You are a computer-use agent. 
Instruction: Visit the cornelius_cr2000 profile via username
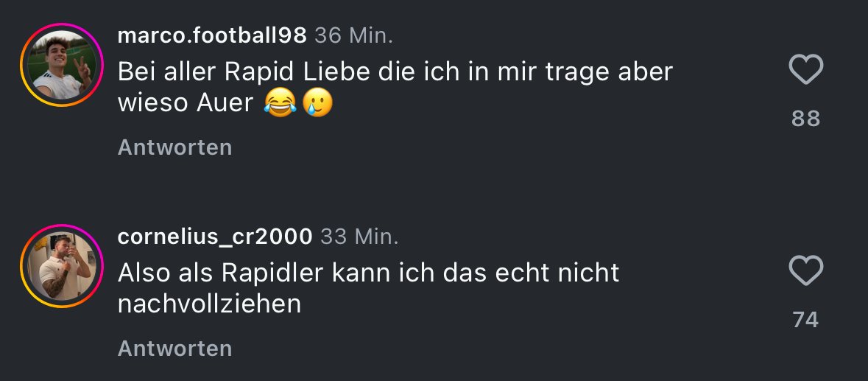(215, 237)
